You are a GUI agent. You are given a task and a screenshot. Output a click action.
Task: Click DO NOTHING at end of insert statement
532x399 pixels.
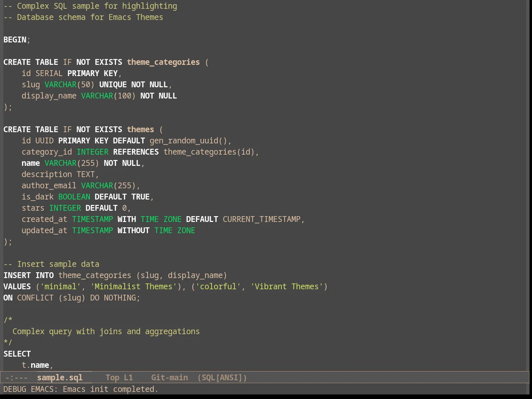113,298
